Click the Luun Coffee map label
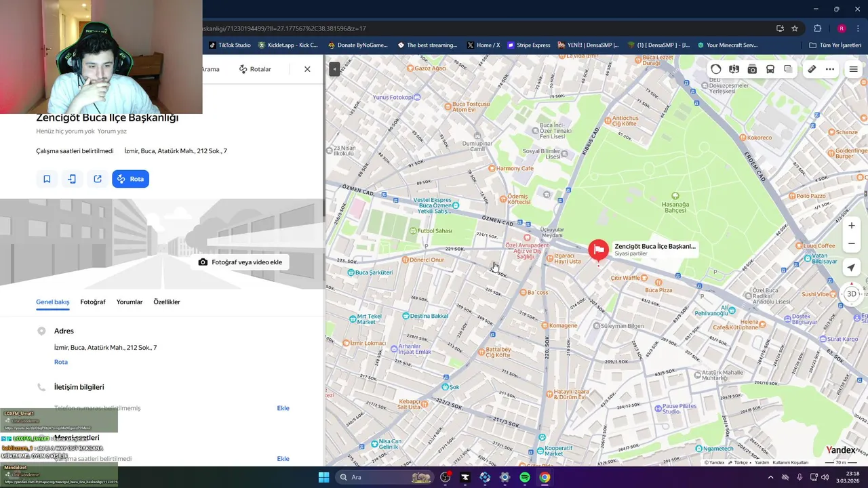The image size is (868, 488). tap(818, 245)
